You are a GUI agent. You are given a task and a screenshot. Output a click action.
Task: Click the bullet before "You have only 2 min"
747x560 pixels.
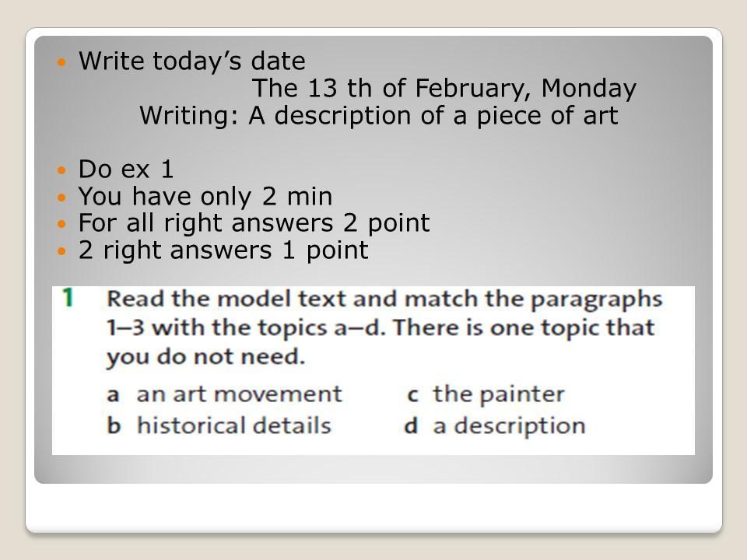coord(63,197)
